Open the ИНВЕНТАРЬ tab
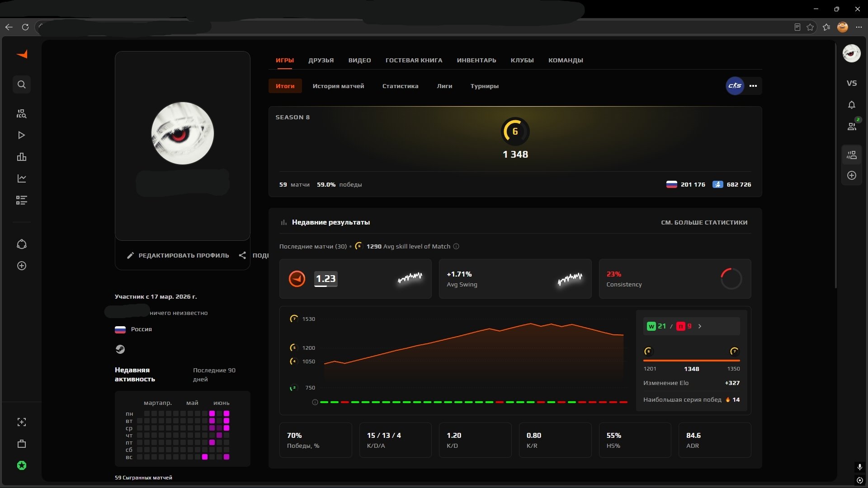868x488 pixels. [x=476, y=60]
